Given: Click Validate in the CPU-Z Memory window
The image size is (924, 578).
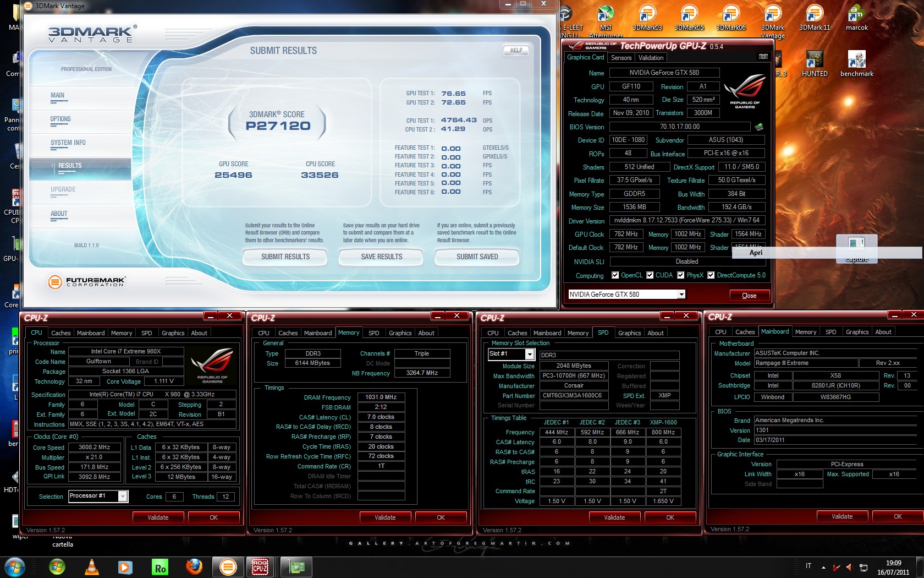Looking at the screenshot, I should [385, 517].
